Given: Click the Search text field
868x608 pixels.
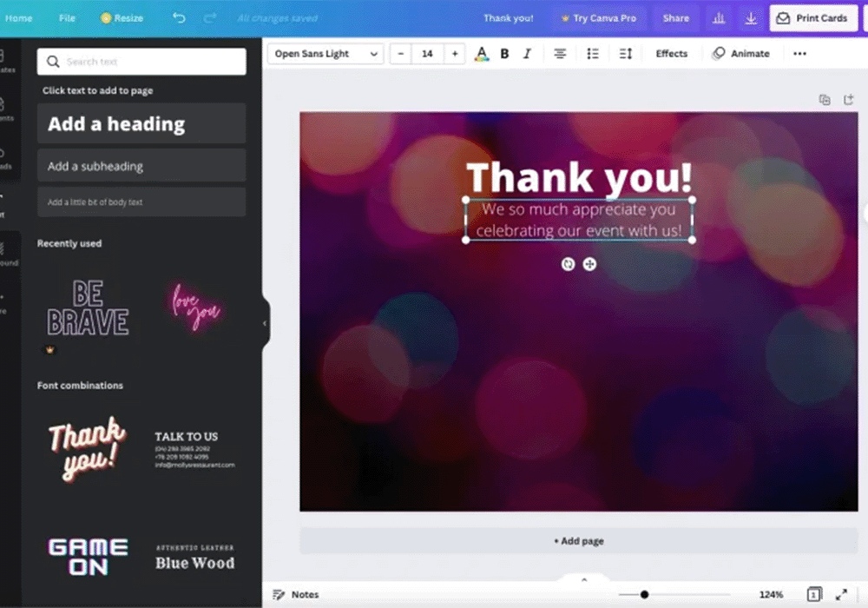Looking at the screenshot, I should tap(141, 62).
